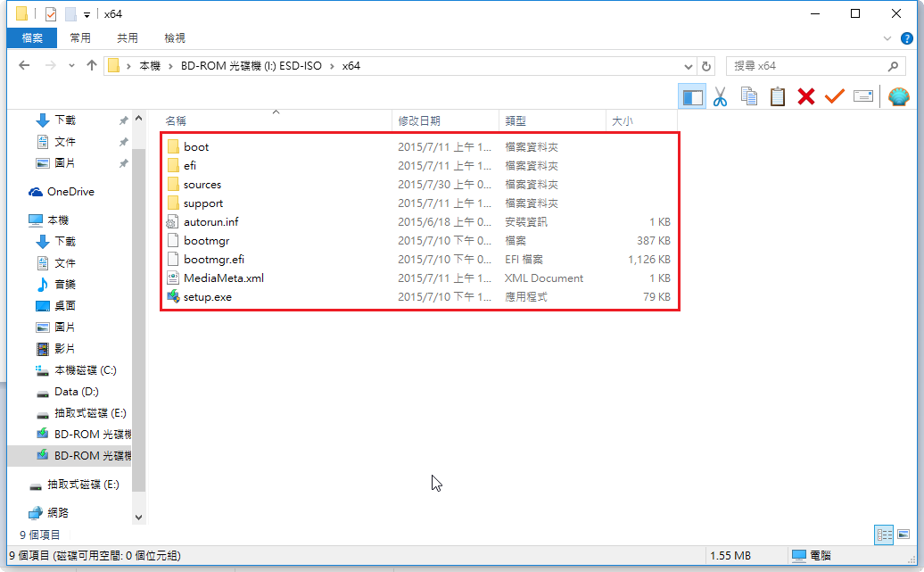Toggle the navigation pane button in toolbar

[692, 96]
